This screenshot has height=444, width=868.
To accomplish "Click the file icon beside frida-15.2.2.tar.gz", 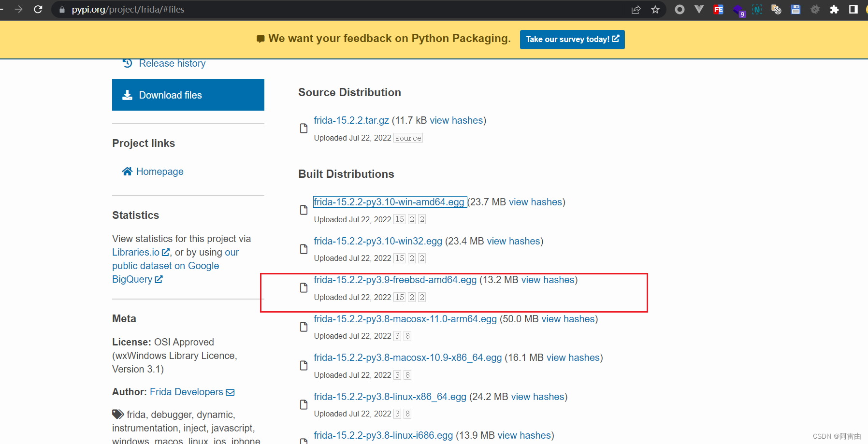I will tap(303, 128).
